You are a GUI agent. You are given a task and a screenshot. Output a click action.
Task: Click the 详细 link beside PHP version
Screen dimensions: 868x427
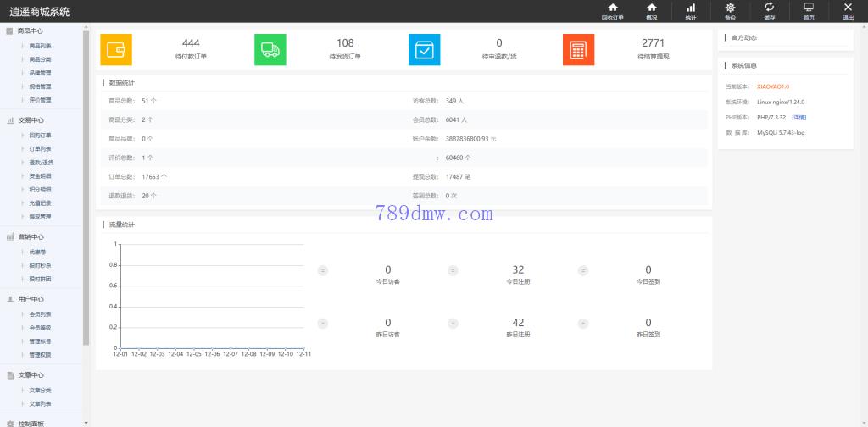tap(799, 117)
